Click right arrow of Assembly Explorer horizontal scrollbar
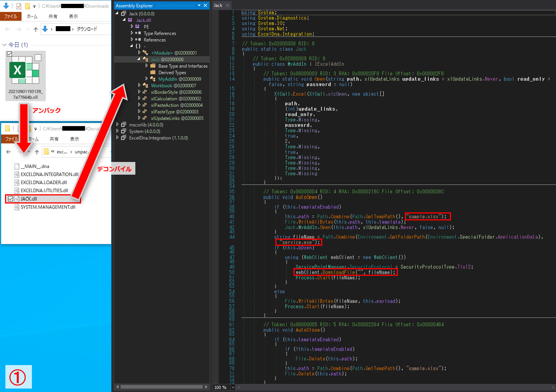This screenshot has height=392, width=556. (206, 387)
